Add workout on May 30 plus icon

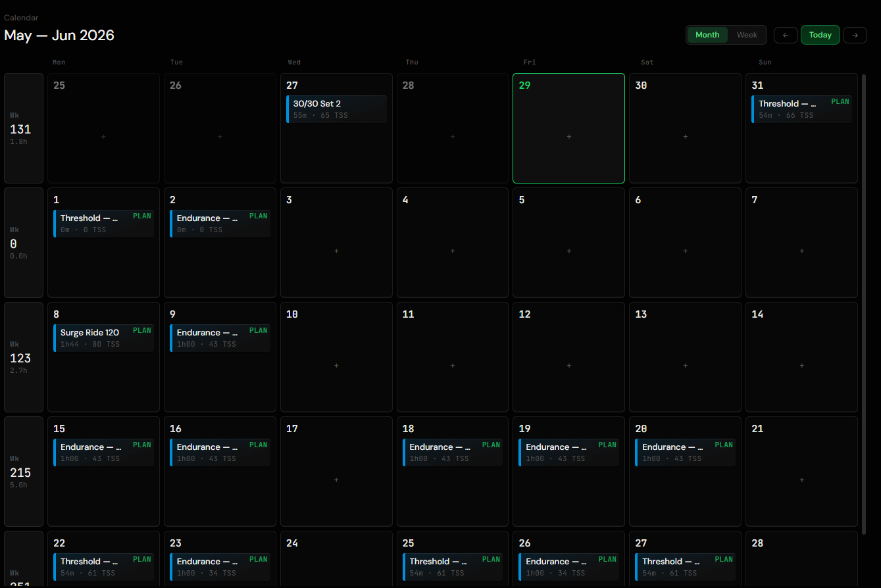coord(686,137)
